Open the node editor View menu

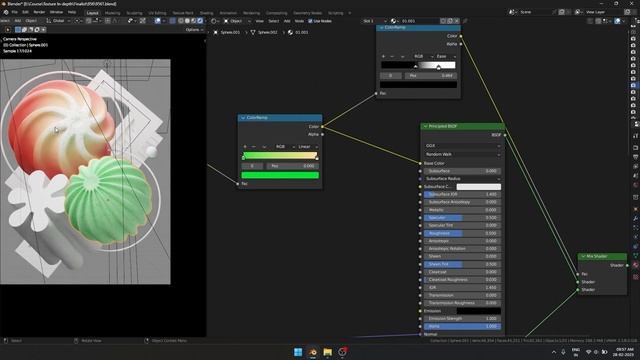[260, 21]
